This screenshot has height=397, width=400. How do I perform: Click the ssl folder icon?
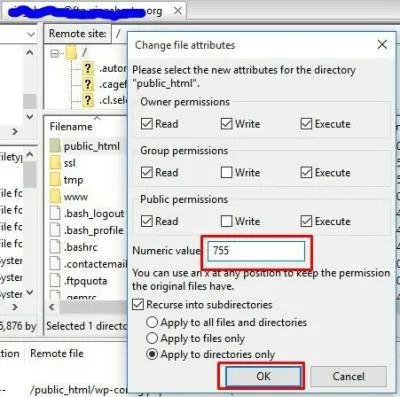pos(55,163)
